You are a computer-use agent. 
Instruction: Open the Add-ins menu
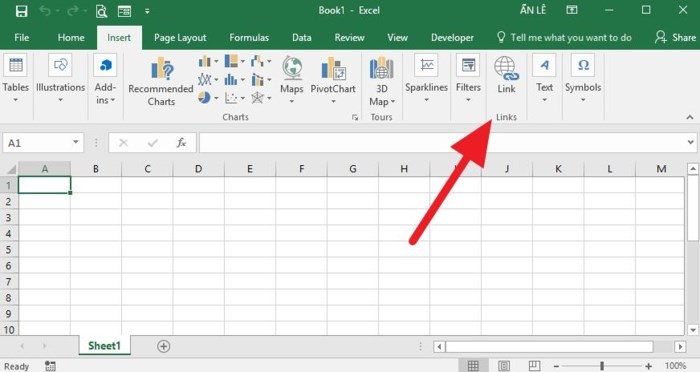[105, 79]
